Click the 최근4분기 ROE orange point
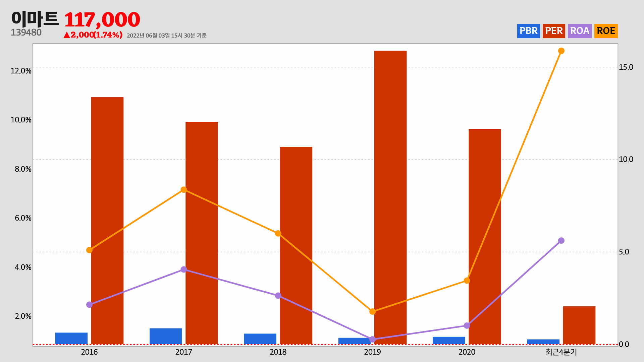 [x=561, y=51]
